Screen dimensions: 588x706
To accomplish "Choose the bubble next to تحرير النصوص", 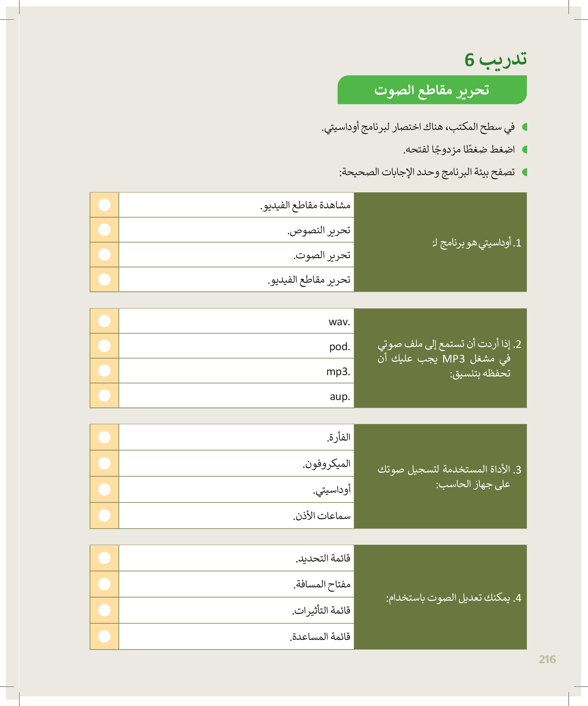I will (x=104, y=230).
